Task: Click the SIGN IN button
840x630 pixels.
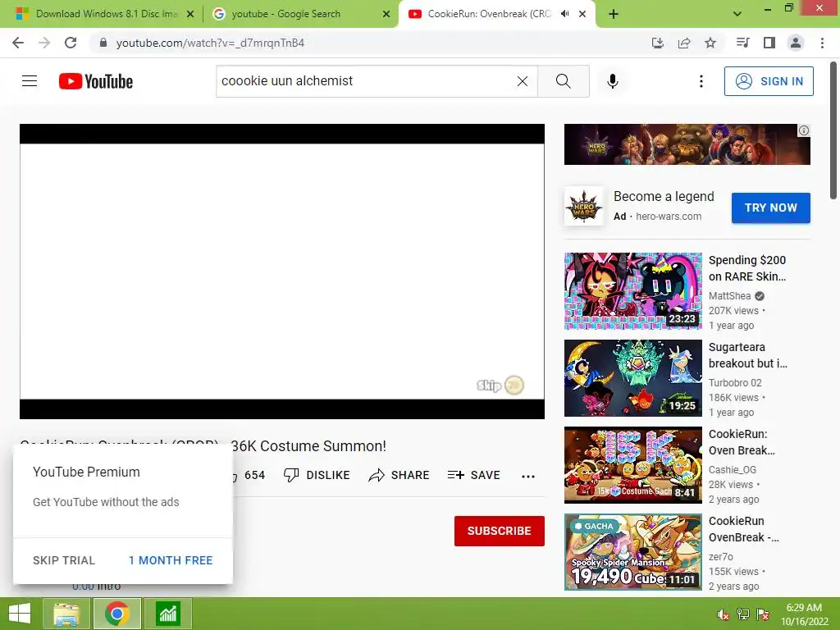Action: coord(768,81)
